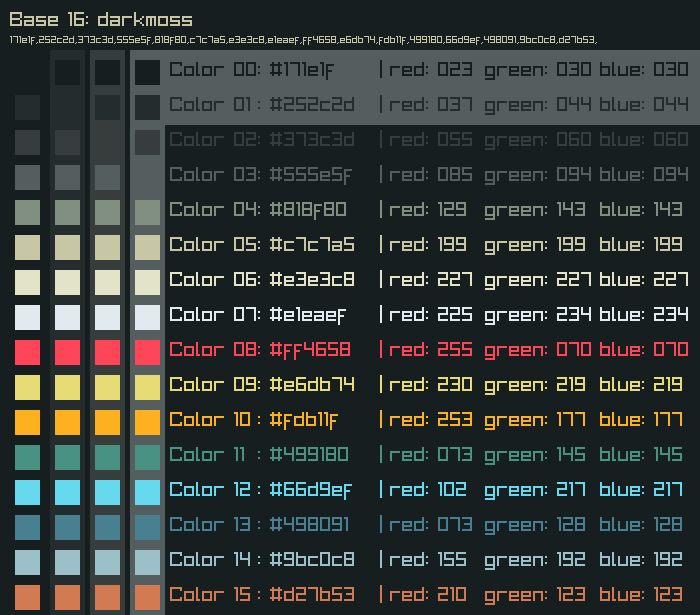The width and height of the screenshot is (700, 615).
Task: Select the pale blue swatch directly beside Color 14 label
Action: (x=147, y=562)
